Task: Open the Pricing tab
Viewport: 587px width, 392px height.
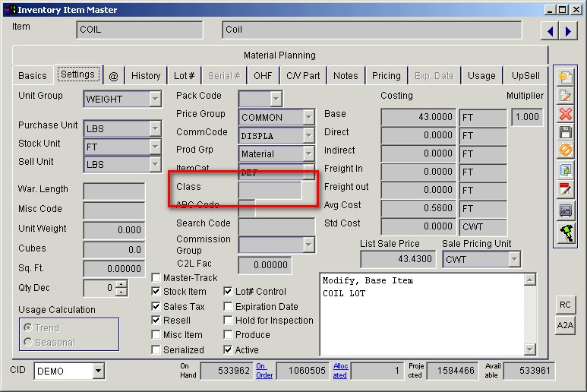Action: (x=386, y=76)
